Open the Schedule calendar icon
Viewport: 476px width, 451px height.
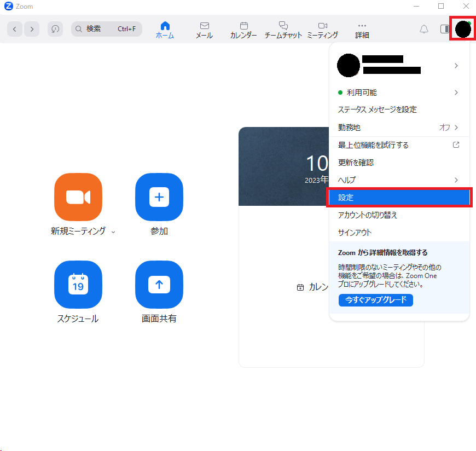pyautogui.click(x=78, y=285)
